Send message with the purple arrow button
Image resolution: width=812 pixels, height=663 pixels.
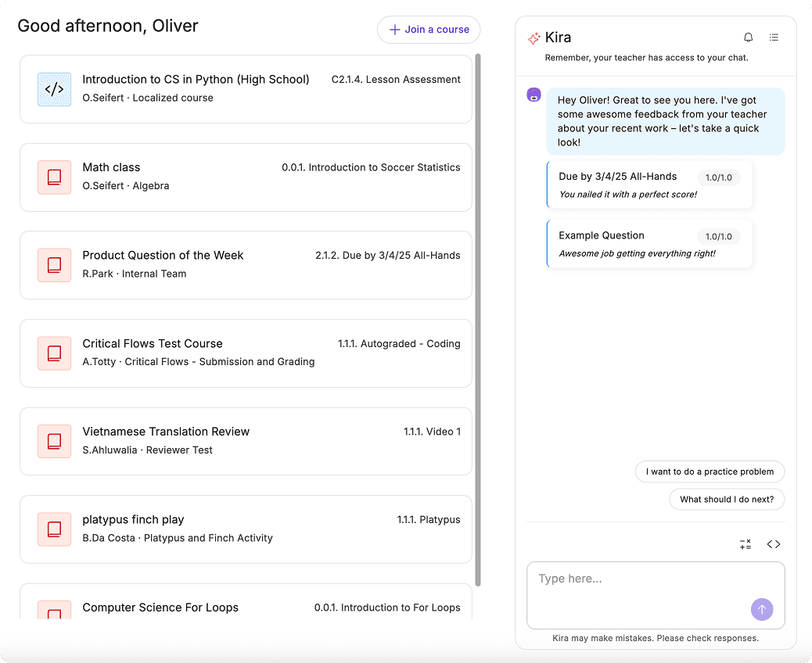[762, 609]
